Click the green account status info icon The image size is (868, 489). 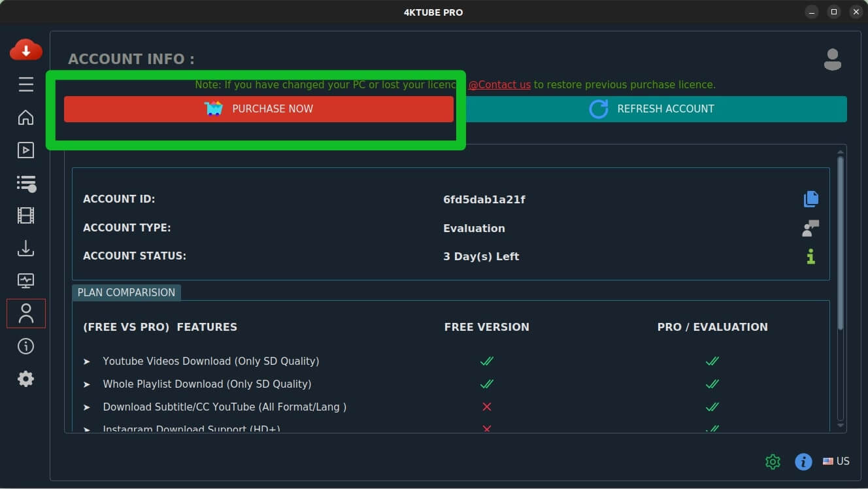pyautogui.click(x=810, y=256)
